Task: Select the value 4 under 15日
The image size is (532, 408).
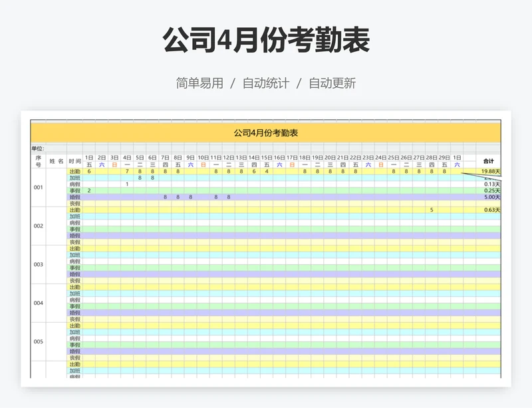Action: pos(267,171)
